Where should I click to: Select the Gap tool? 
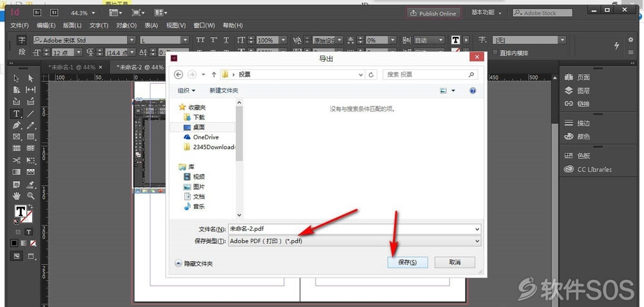(x=30, y=90)
